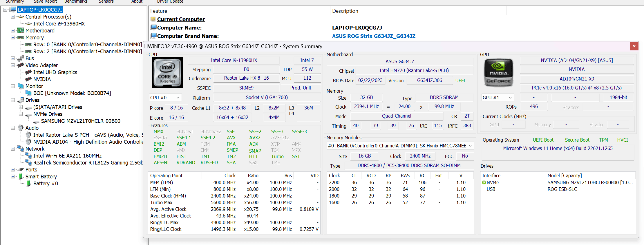Click the Intel Wi-Fi 6E AX211 adapter icon
The width and height of the screenshot is (644, 245).
click(28, 156)
